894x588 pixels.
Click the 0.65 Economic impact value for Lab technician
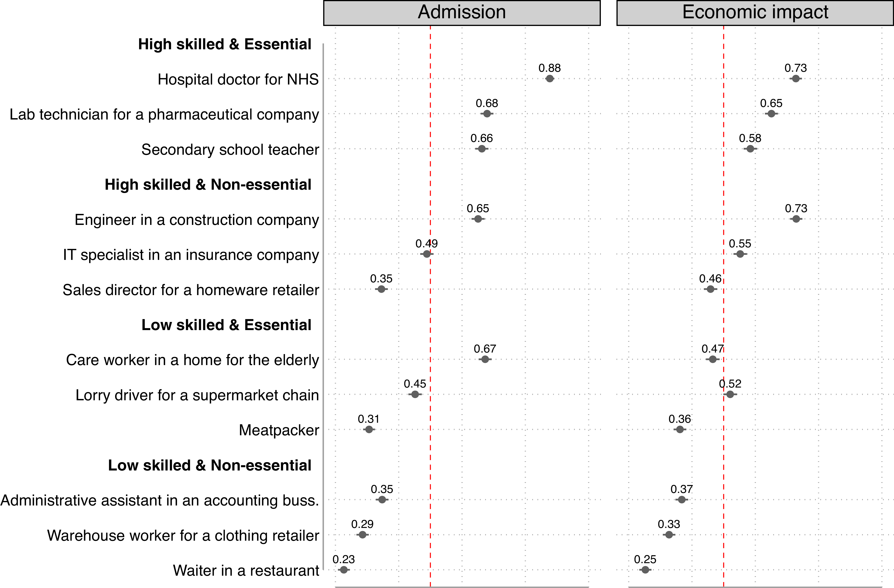point(771,103)
